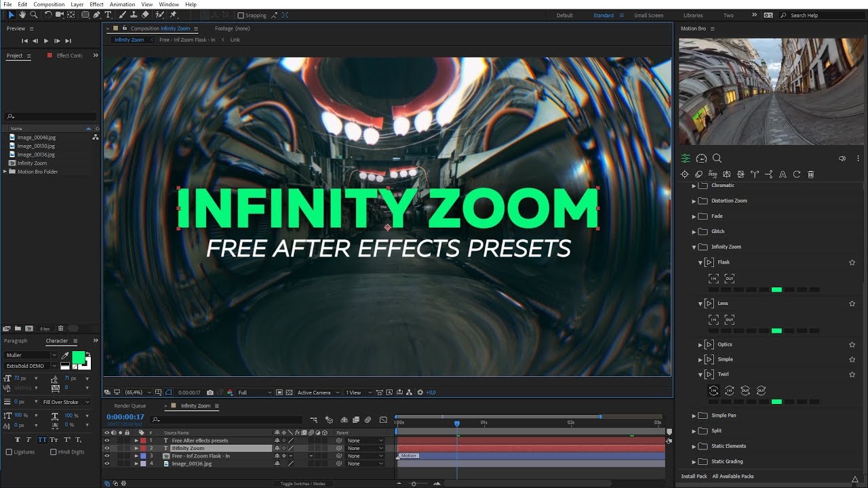
Task: Take snapshot with camera icon in viewer
Action: point(210,392)
